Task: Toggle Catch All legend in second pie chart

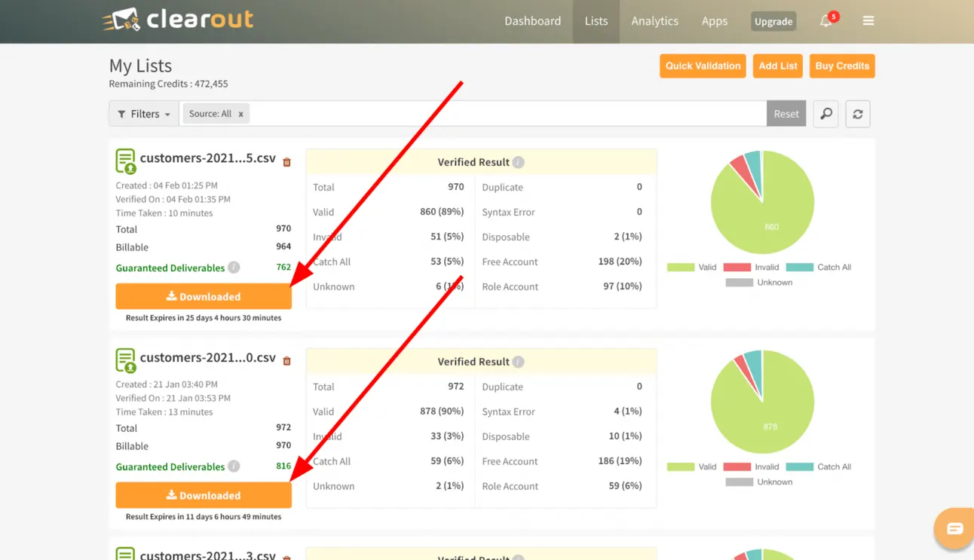Action: [x=818, y=467]
